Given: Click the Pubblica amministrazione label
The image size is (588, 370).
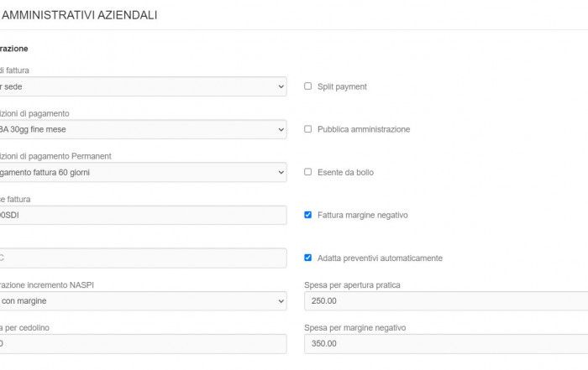Looking at the screenshot, I should click(x=364, y=129).
